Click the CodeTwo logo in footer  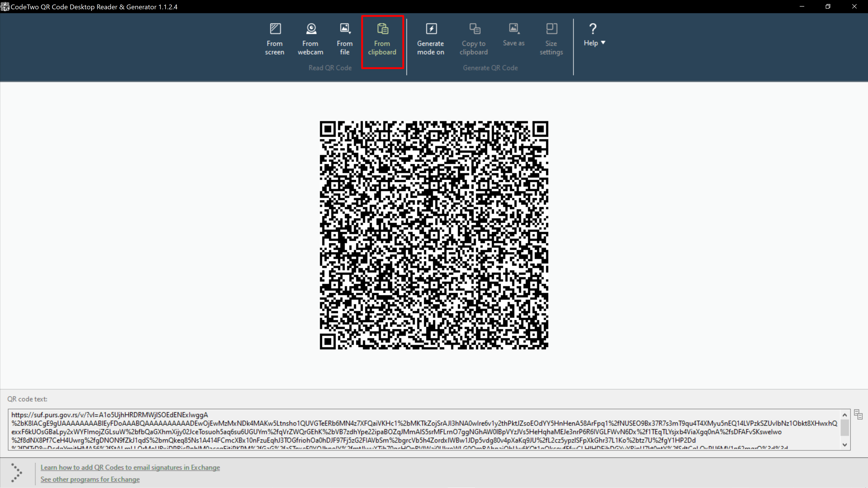[x=17, y=473]
